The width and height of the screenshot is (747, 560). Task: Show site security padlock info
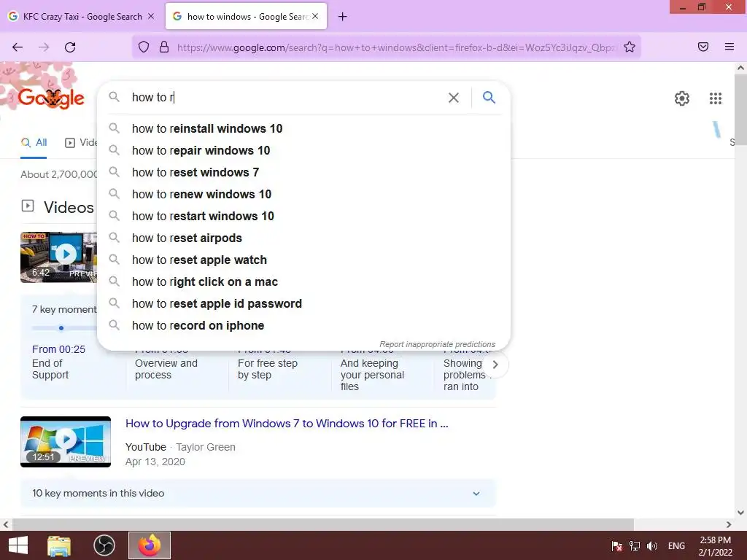(x=164, y=47)
